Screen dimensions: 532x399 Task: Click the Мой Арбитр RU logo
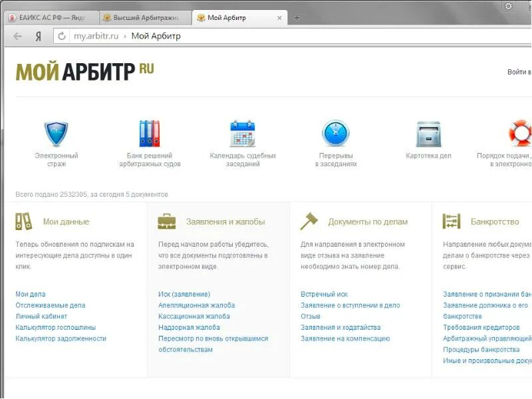click(84, 72)
